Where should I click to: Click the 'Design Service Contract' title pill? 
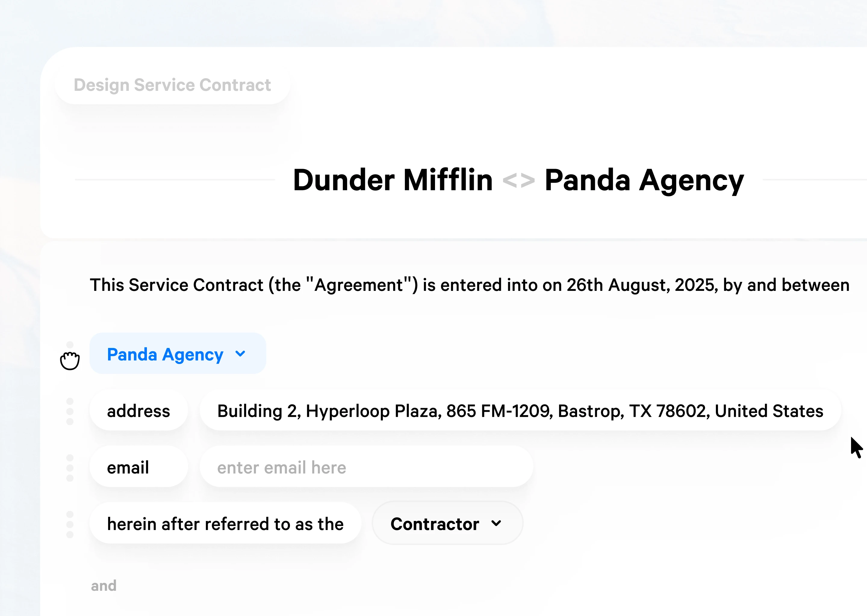(172, 85)
